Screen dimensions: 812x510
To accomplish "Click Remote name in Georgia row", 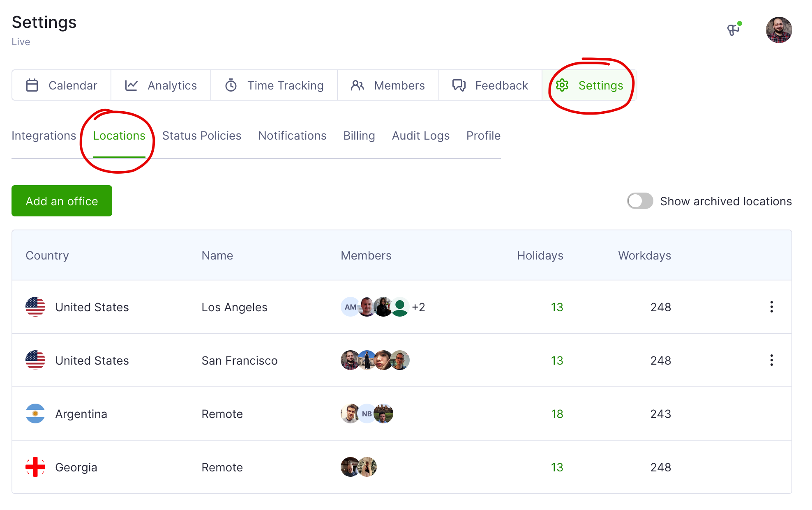I will tap(222, 467).
